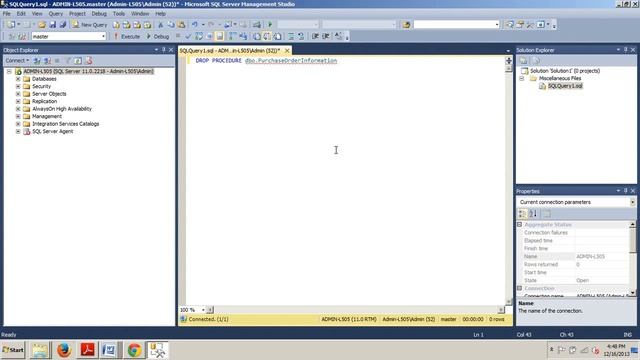
Task: Open the Connect dropdown in Object Explorer
Action: tap(17, 60)
